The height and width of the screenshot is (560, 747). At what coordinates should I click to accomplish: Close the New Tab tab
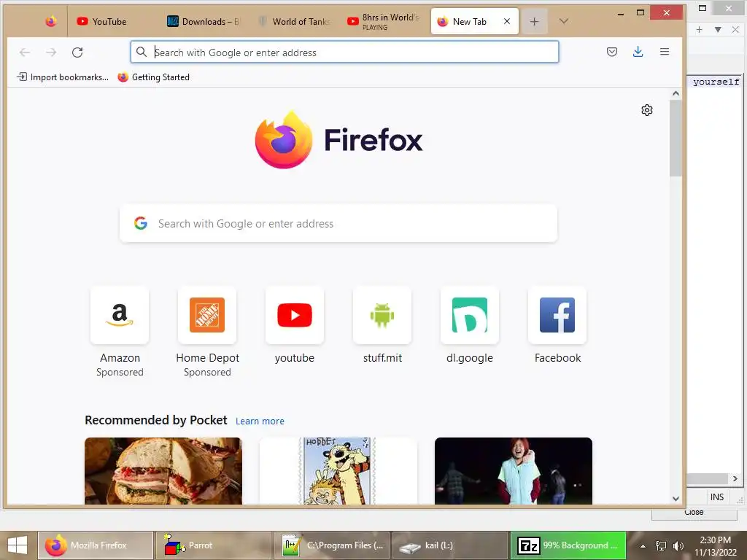[507, 21]
